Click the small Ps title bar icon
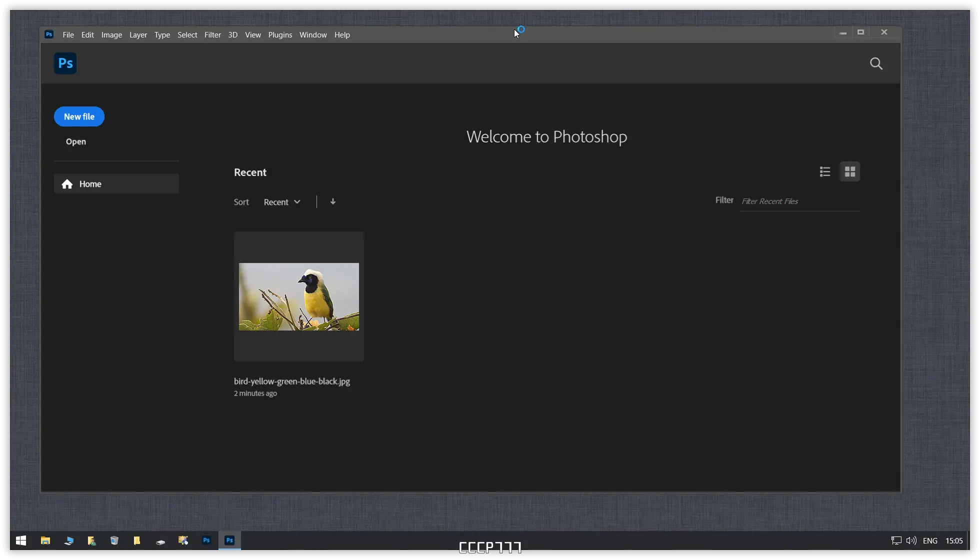This screenshot has width=980, height=560. (x=49, y=34)
